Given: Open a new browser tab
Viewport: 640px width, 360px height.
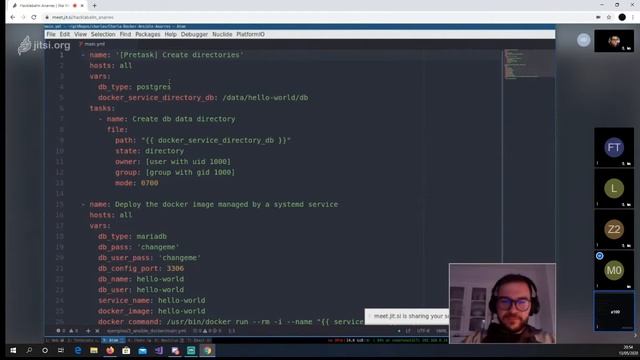Looking at the screenshot, I should 94,6.
